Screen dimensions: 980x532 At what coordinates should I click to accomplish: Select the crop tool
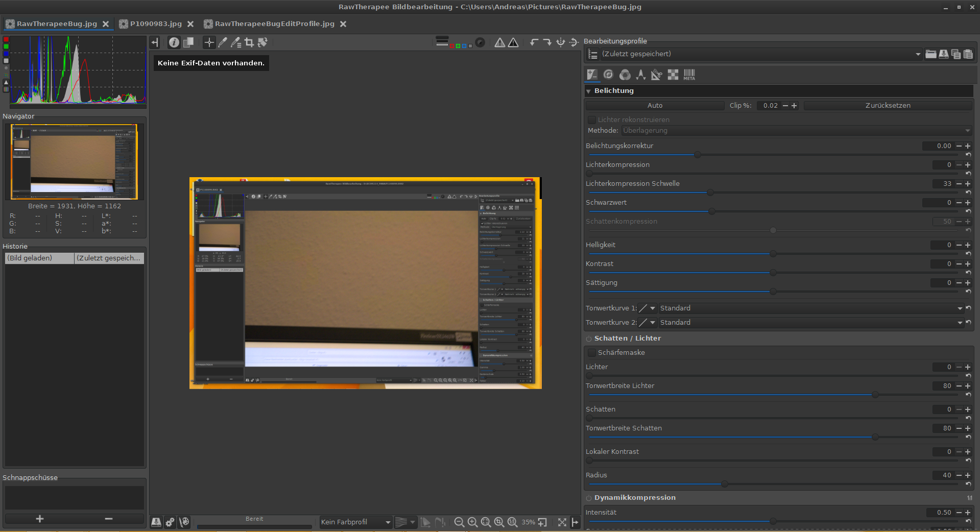pyautogui.click(x=249, y=42)
